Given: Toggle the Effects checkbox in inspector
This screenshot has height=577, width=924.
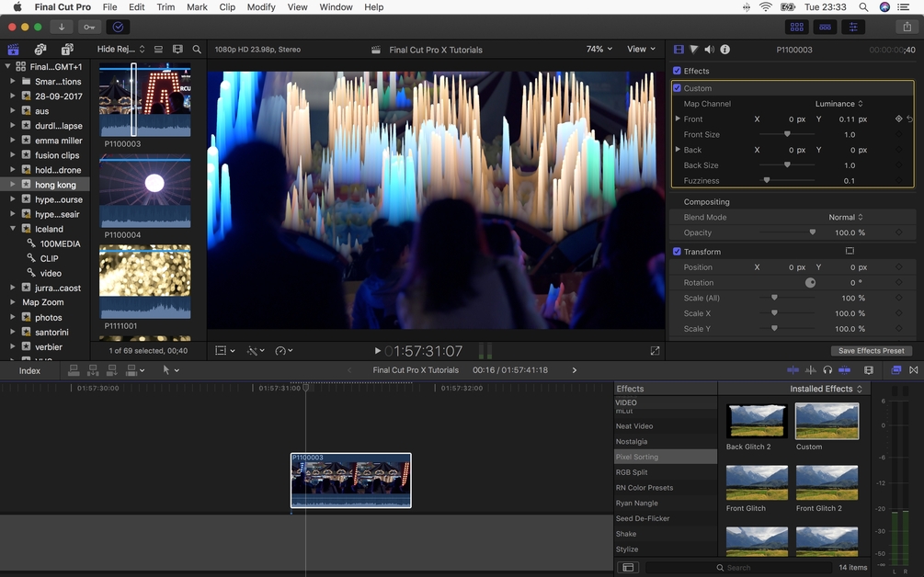Looking at the screenshot, I should [677, 71].
